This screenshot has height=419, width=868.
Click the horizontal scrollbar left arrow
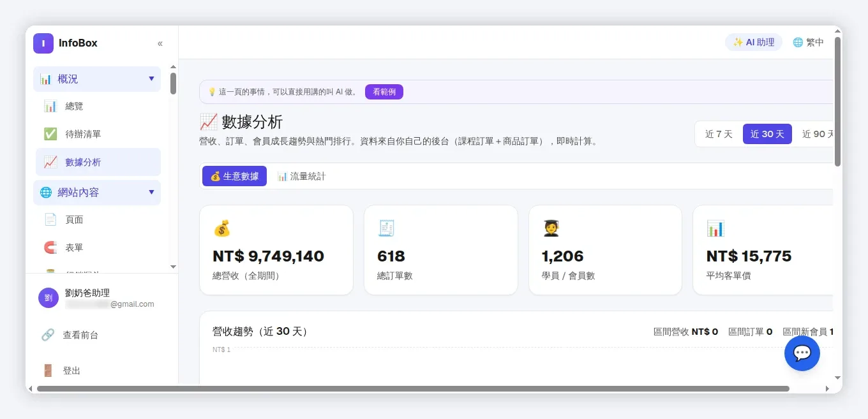31,388
